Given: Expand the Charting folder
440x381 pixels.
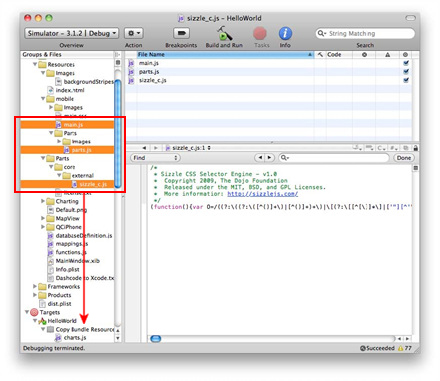Looking at the screenshot, I should coord(43,201).
